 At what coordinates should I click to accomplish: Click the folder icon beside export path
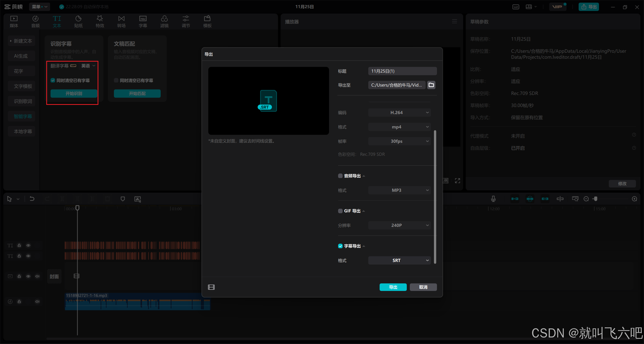(x=431, y=85)
